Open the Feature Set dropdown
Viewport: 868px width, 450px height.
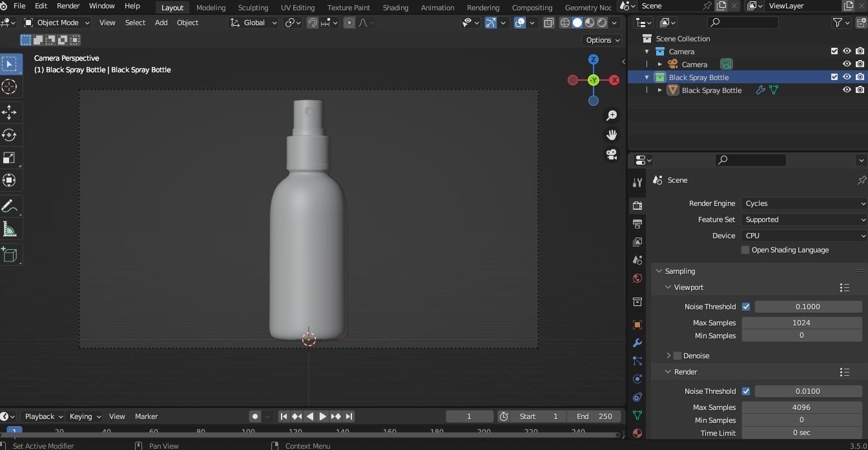[804, 220]
